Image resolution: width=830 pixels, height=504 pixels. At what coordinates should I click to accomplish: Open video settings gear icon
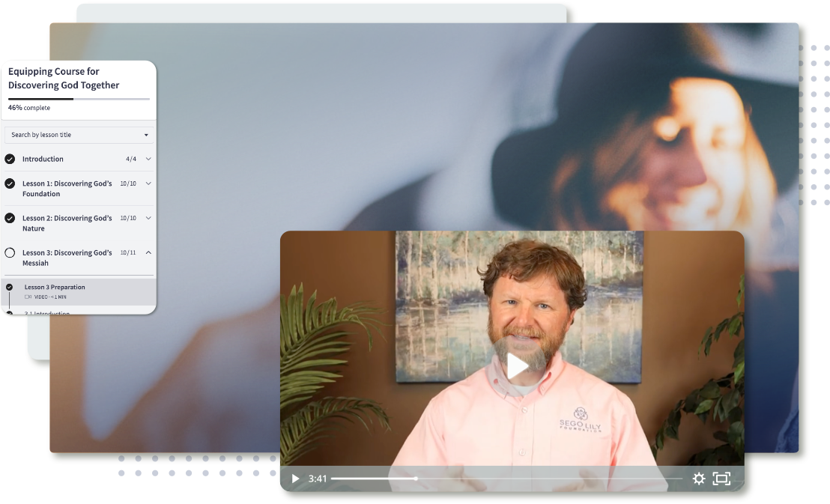699,479
